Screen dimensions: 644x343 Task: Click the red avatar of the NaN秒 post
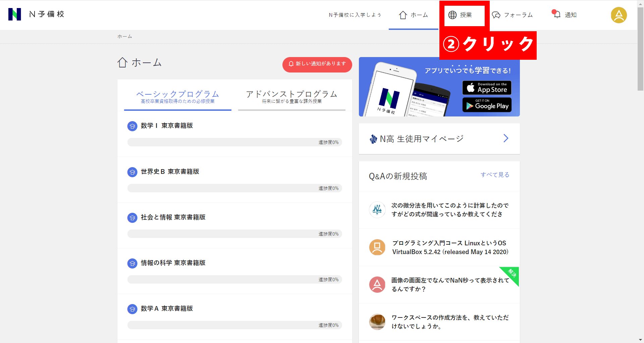[x=377, y=285]
